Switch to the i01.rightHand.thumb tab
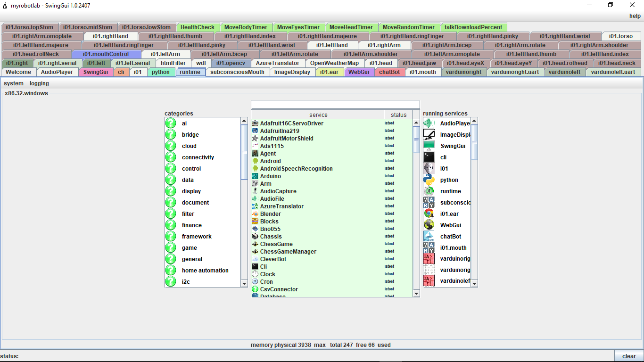This screenshot has height=362, width=644. coord(175,36)
